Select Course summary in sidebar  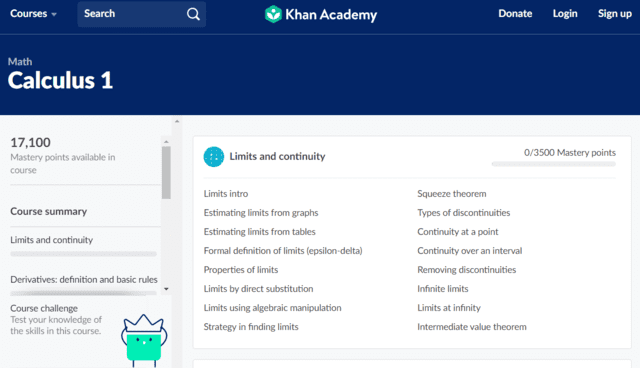pos(49,211)
